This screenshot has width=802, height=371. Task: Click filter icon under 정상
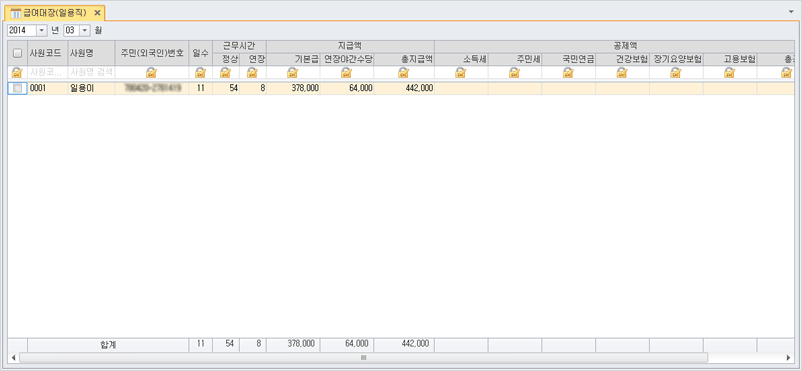[x=226, y=72]
